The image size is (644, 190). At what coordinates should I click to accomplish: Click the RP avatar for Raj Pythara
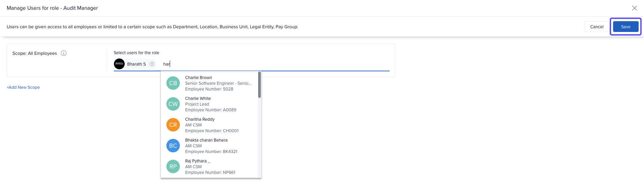tap(173, 167)
